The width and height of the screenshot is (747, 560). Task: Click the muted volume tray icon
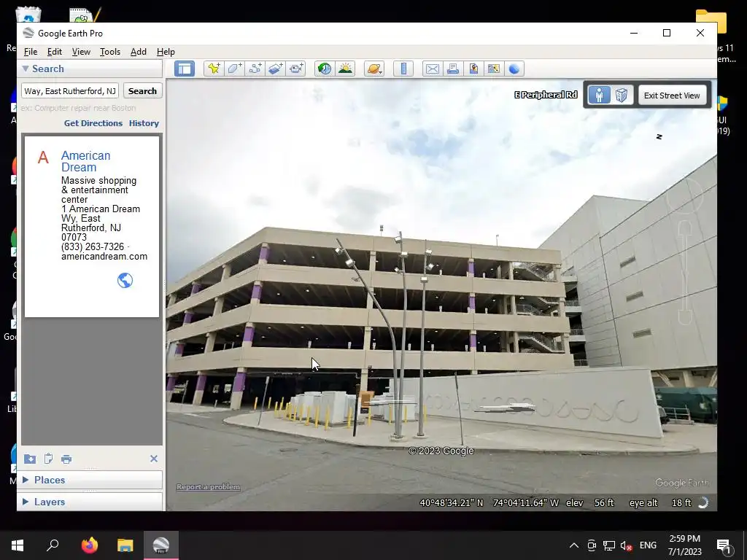coord(626,545)
